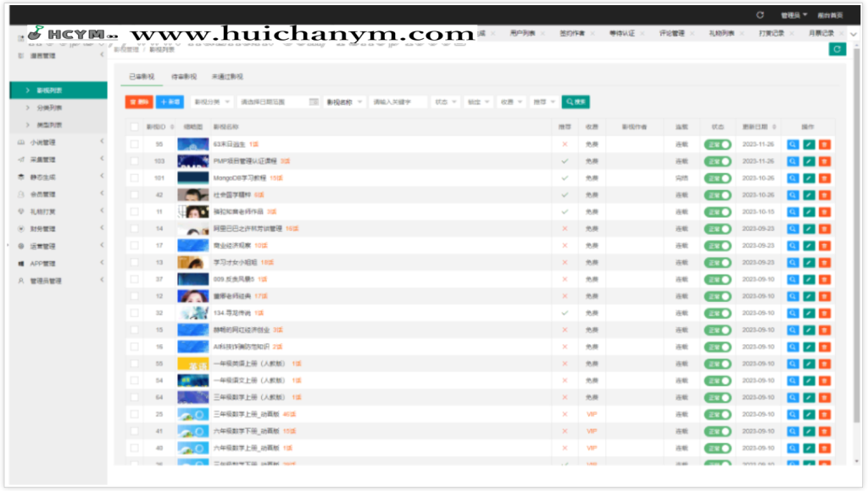The width and height of the screenshot is (868, 491).
Task: Check the select-all checkbox in the table header
Action: coord(134,126)
